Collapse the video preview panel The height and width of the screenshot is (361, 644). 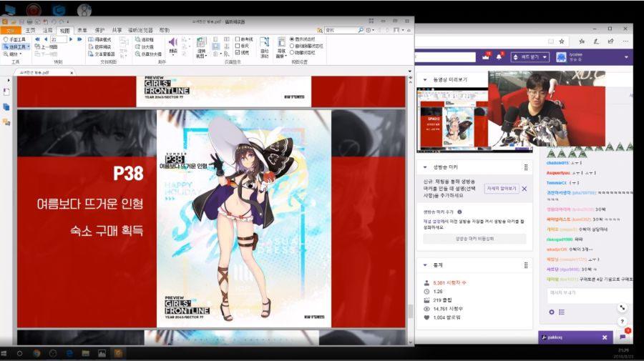coord(425,79)
